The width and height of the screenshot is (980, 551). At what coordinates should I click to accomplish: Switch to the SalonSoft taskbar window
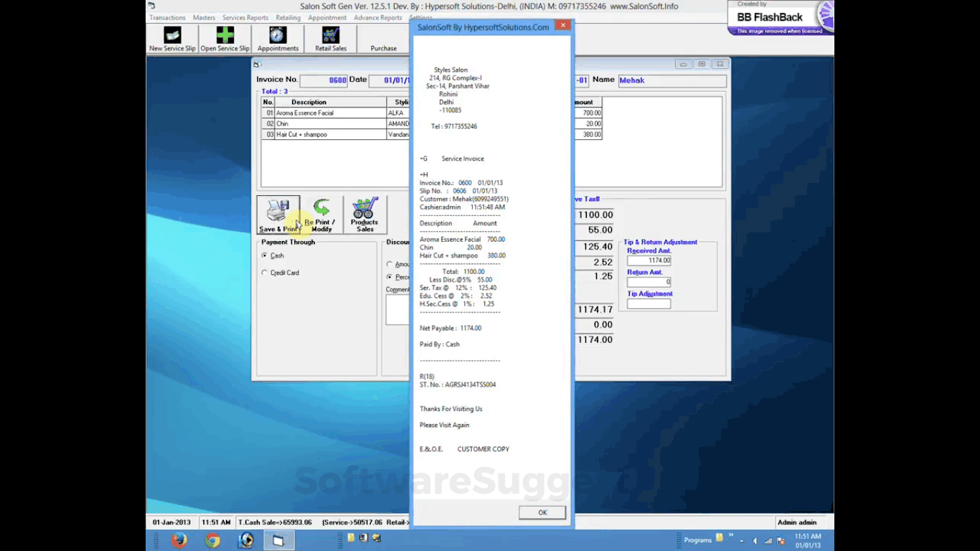point(278,540)
